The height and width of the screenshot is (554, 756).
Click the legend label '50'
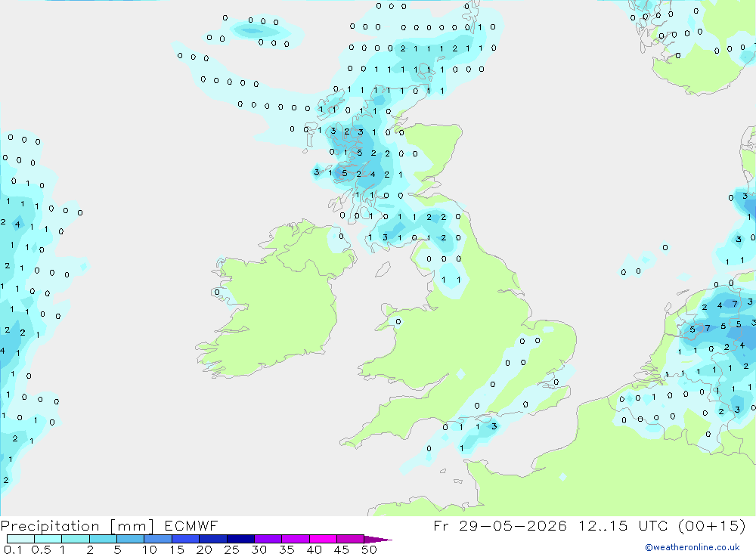[369, 549]
